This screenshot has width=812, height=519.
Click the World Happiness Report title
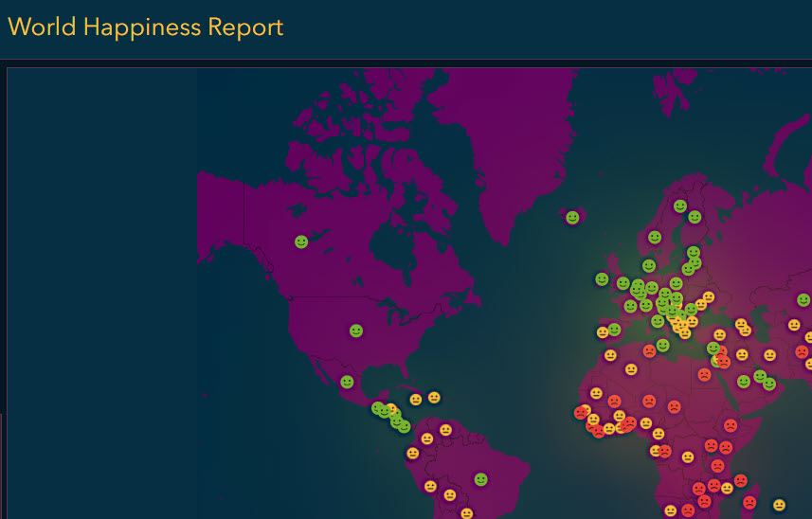pos(145,27)
